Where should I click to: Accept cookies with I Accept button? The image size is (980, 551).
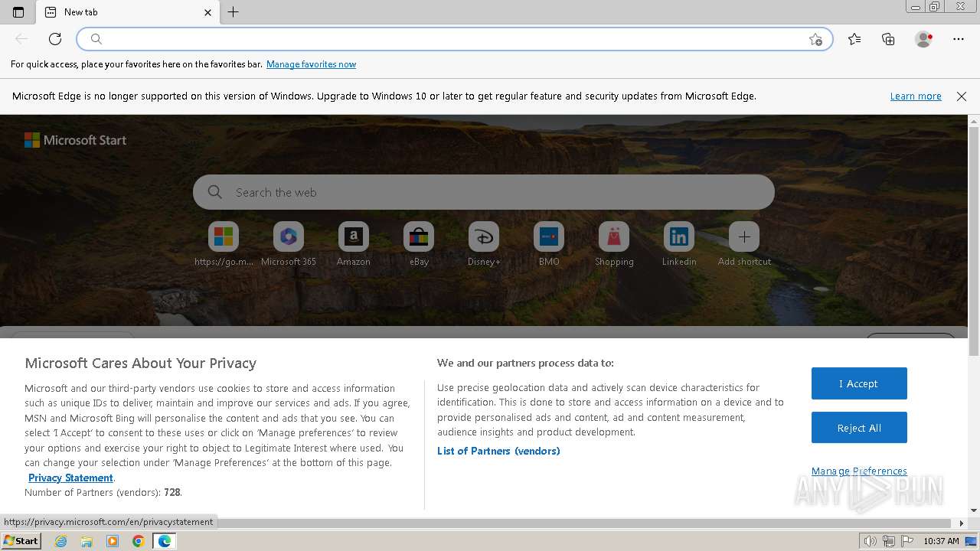[x=859, y=383]
